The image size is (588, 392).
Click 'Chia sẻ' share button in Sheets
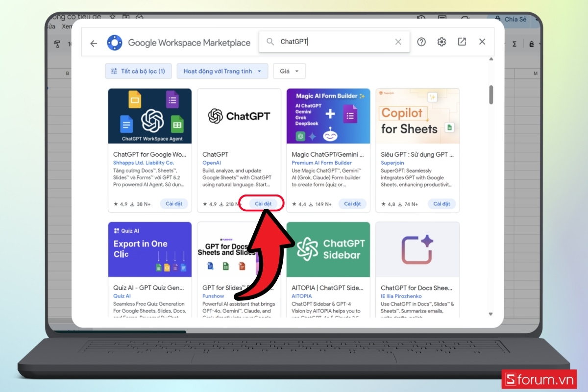[511, 20]
